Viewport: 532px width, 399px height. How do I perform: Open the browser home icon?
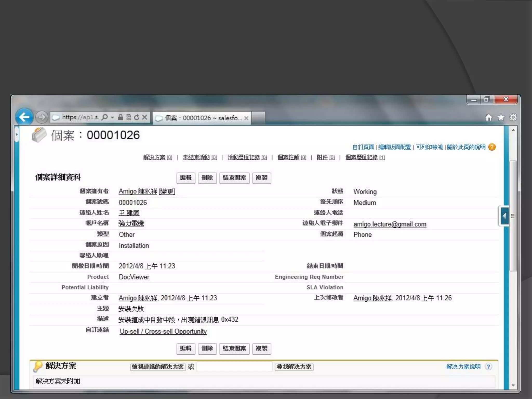(x=489, y=118)
